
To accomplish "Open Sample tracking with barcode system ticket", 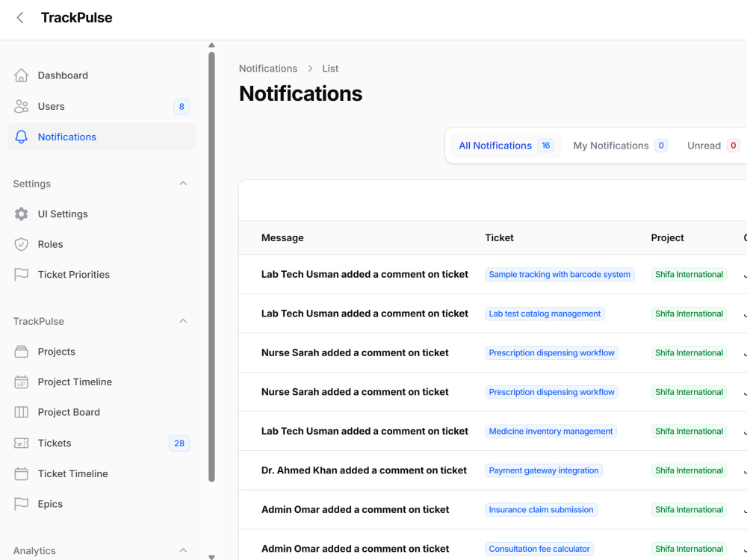I will point(560,274).
